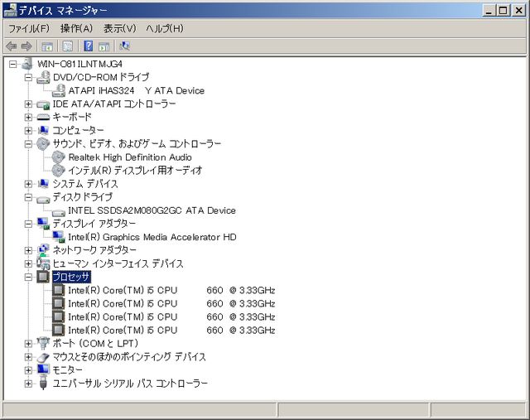Click the Properties toolbar icon

(67, 46)
